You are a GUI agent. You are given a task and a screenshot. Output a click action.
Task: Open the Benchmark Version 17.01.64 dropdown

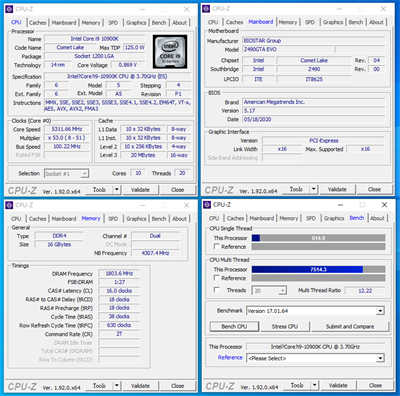pyautogui.click(x=315, y=311)
